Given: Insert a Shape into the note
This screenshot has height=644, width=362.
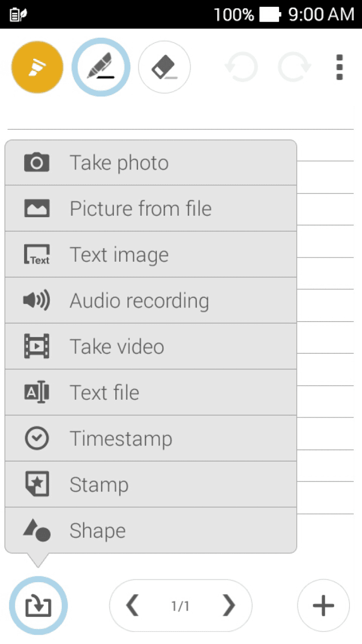Looking at the screenshot, I should pyautogui.click(x=151, y=531).
